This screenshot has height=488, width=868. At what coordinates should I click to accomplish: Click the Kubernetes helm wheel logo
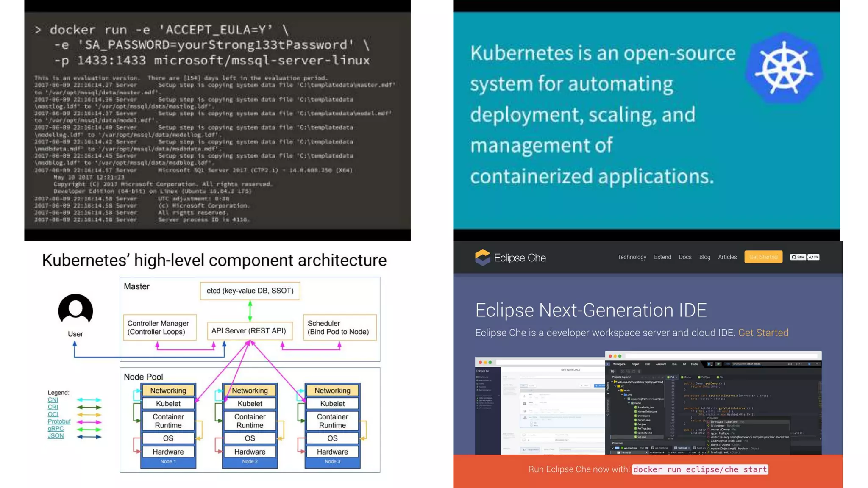coord(784,68)
